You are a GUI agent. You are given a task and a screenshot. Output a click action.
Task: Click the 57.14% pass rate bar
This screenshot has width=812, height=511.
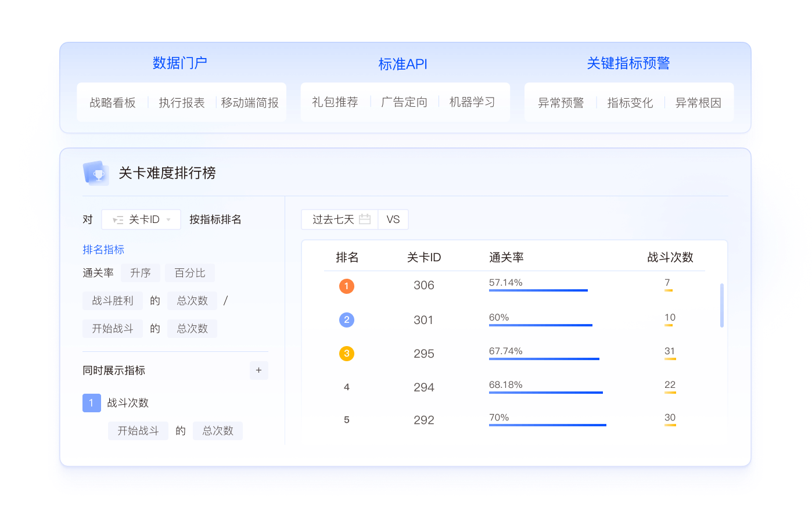point(538,290)
